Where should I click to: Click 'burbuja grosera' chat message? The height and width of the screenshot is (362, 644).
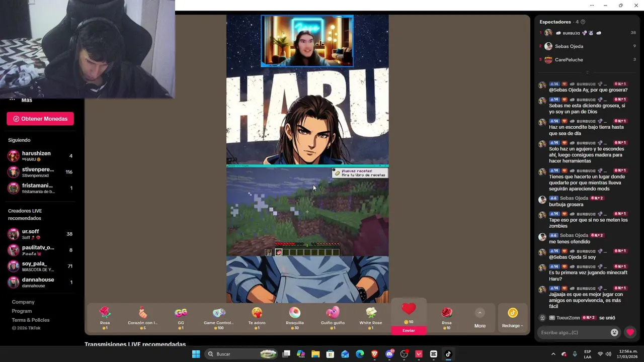566,205
